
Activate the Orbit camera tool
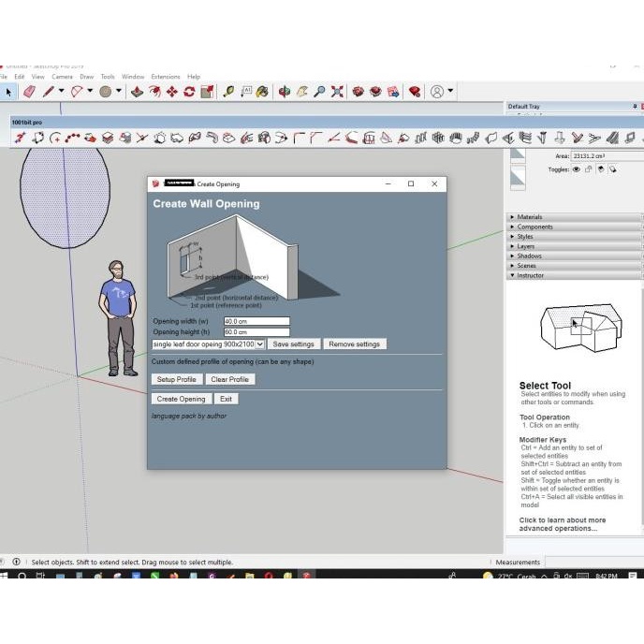pyautogui.click(x=285, y=92)
